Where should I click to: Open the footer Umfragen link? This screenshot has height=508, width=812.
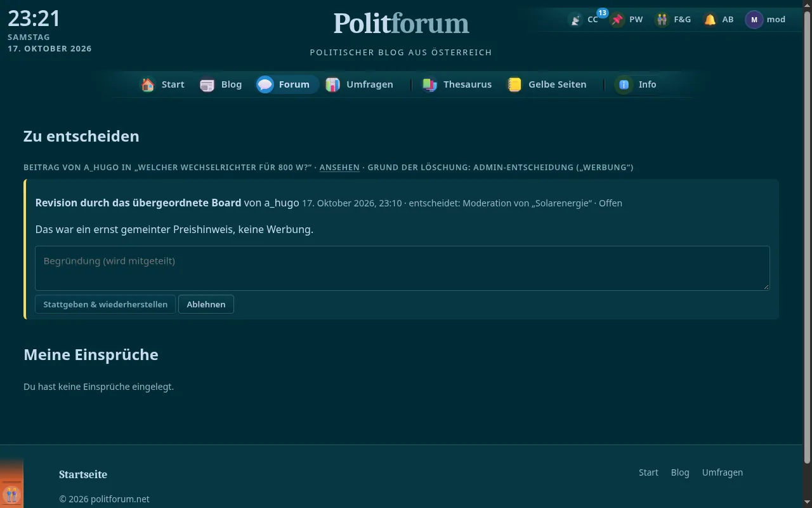(723, 472)
